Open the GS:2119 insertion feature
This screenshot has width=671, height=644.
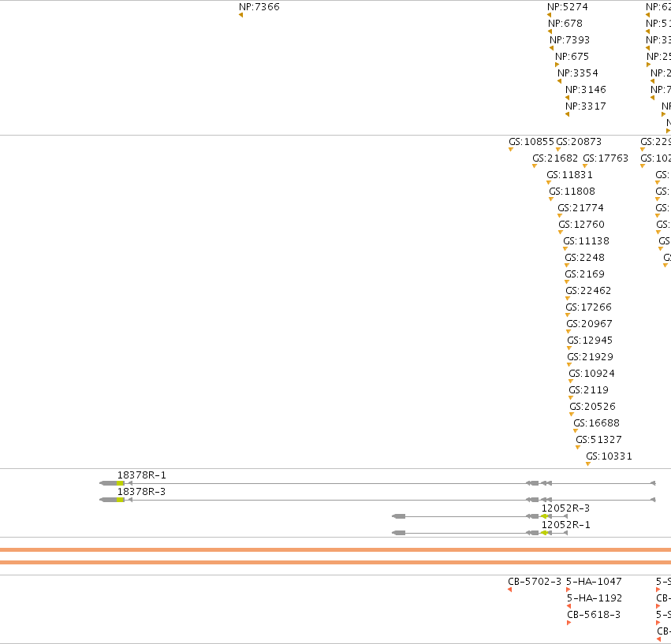588,390
